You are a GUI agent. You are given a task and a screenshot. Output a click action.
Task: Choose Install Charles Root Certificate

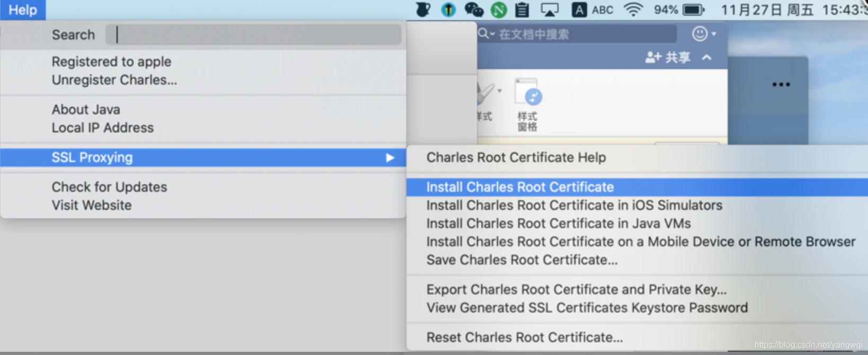pos(637,187)
